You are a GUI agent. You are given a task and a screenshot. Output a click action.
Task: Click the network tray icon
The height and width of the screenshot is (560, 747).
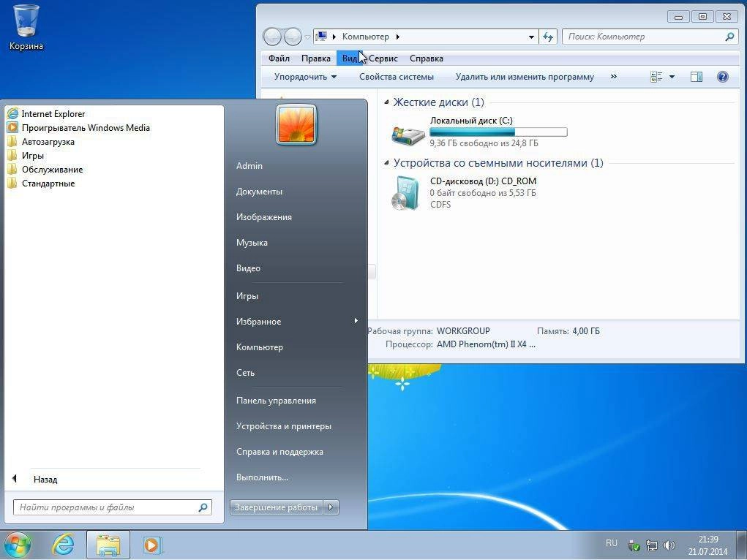pyautogui.click(x=652, y=545)
